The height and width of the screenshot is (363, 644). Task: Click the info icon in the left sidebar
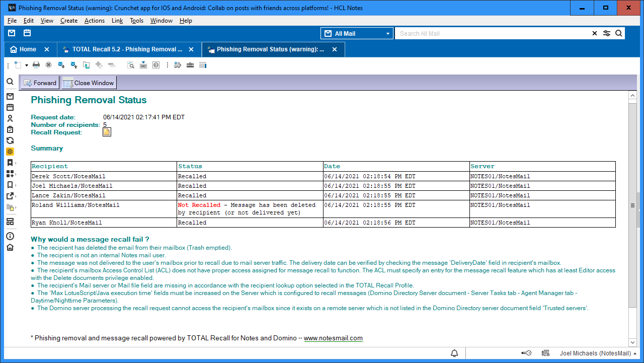click(10, 236)
